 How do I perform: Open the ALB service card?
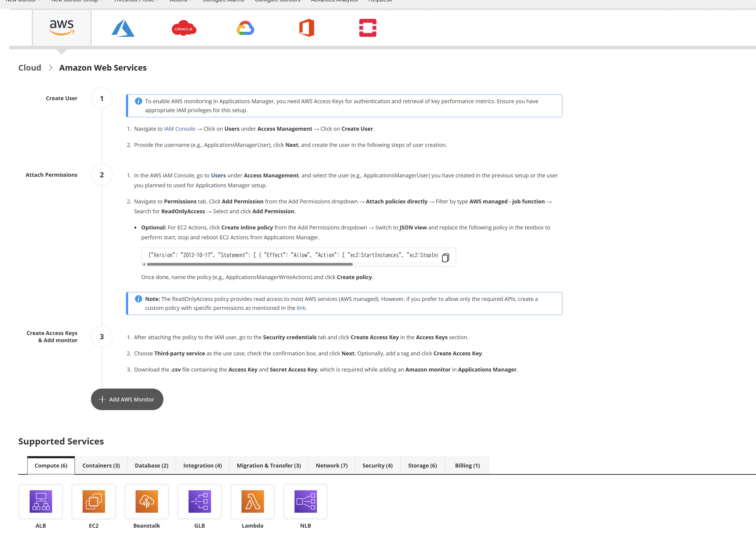41,501
